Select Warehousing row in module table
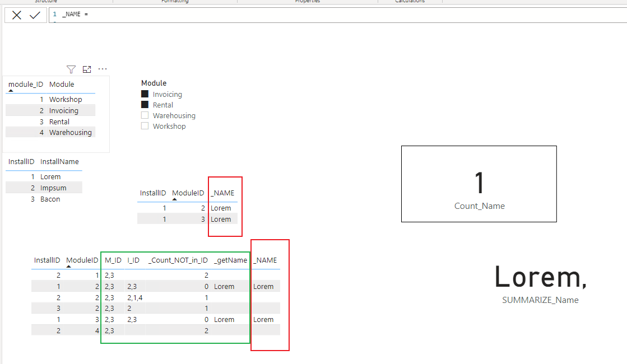 [x=50, y=132]
